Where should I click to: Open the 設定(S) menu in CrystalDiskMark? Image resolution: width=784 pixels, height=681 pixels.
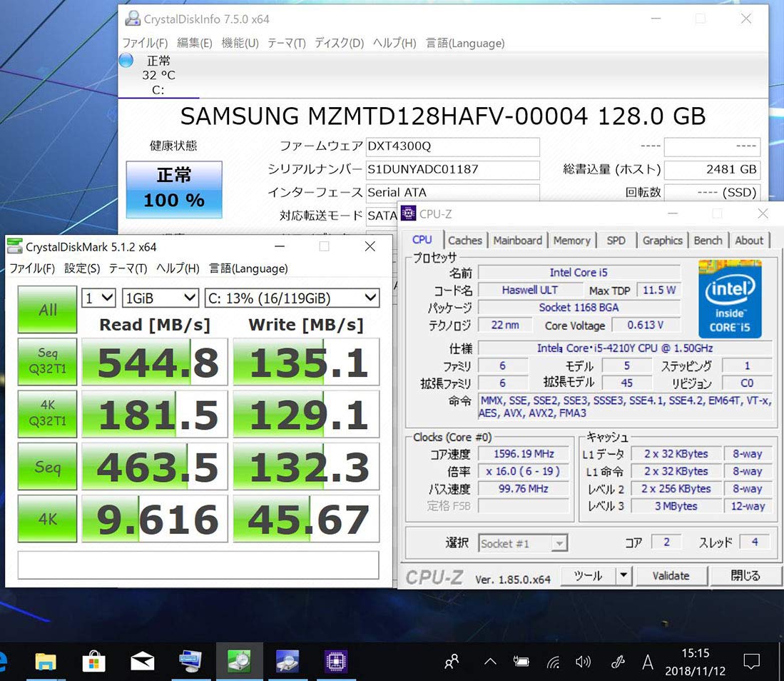pos(82,268)
